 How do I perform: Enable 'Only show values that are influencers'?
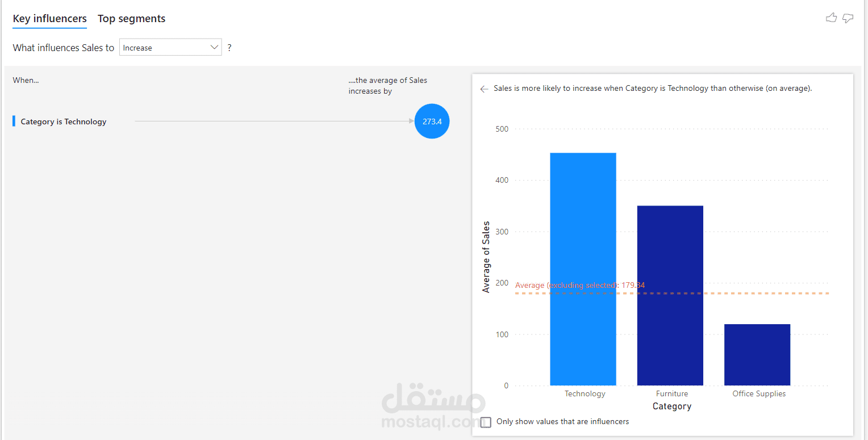(486, 422)
